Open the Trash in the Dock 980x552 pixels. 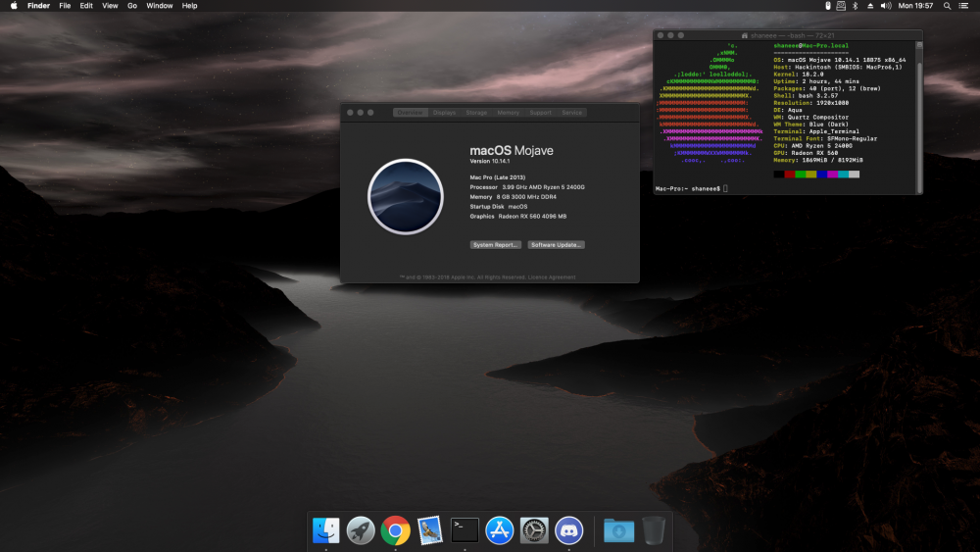(x=654, y=530)
